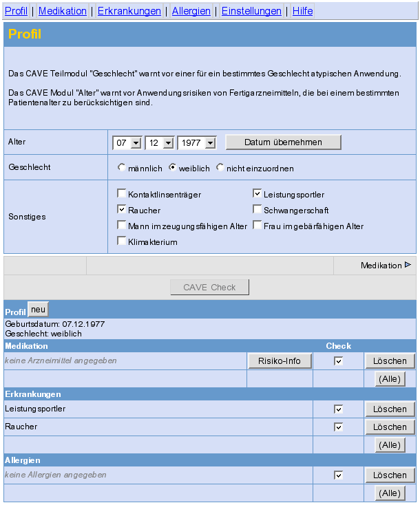Uncheck the Leistungssportler checkbox under Sonstiges
Screen dimensions: 420x505
[x=257, y=193]
